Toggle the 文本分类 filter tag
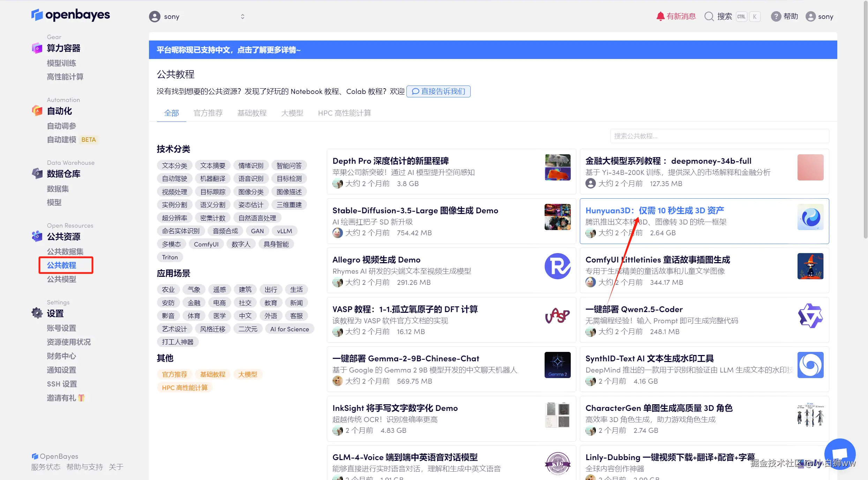This screenshot has width=868, height=480. [x=174, y=165]
